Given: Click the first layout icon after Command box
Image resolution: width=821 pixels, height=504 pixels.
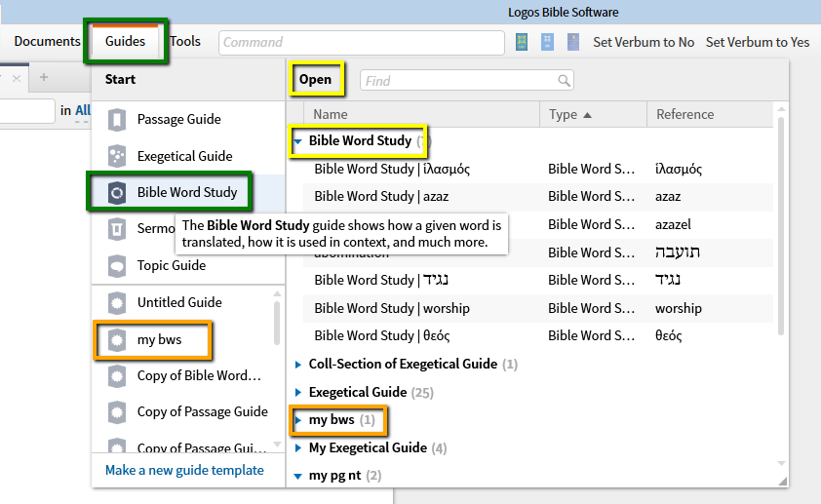Looking at the screenshot, I should point(522,42).
